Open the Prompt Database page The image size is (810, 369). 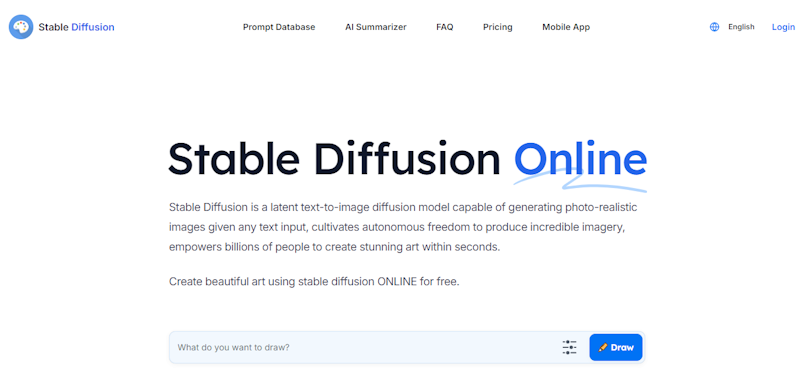(279, 27)
